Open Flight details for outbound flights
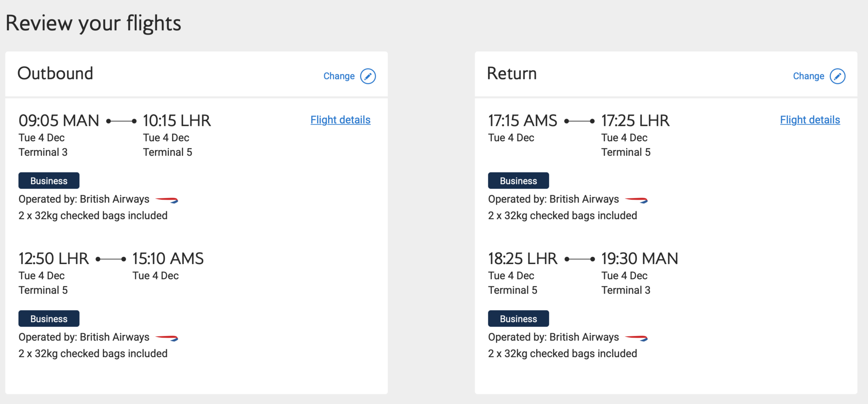The width and height of the screenshot is (868, 404). point(340,120)
